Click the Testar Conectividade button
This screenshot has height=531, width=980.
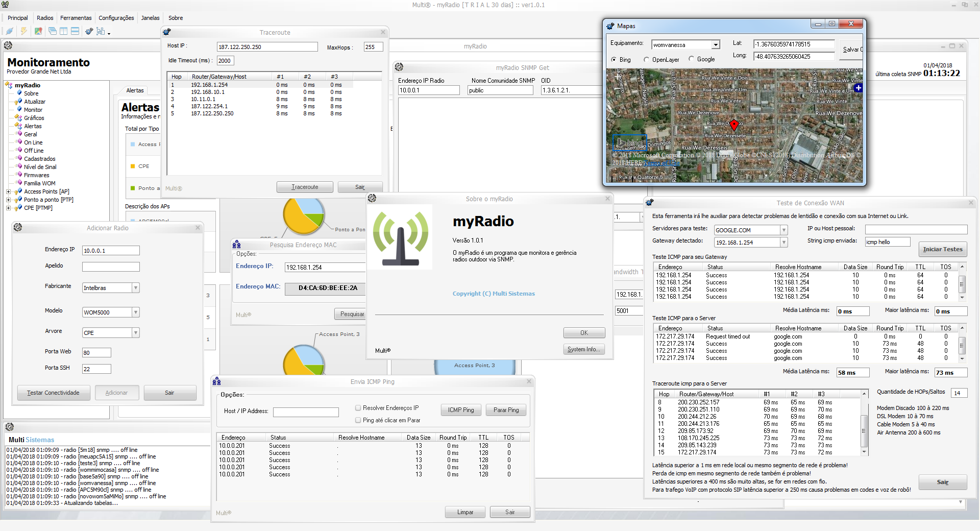coord(54,393)
